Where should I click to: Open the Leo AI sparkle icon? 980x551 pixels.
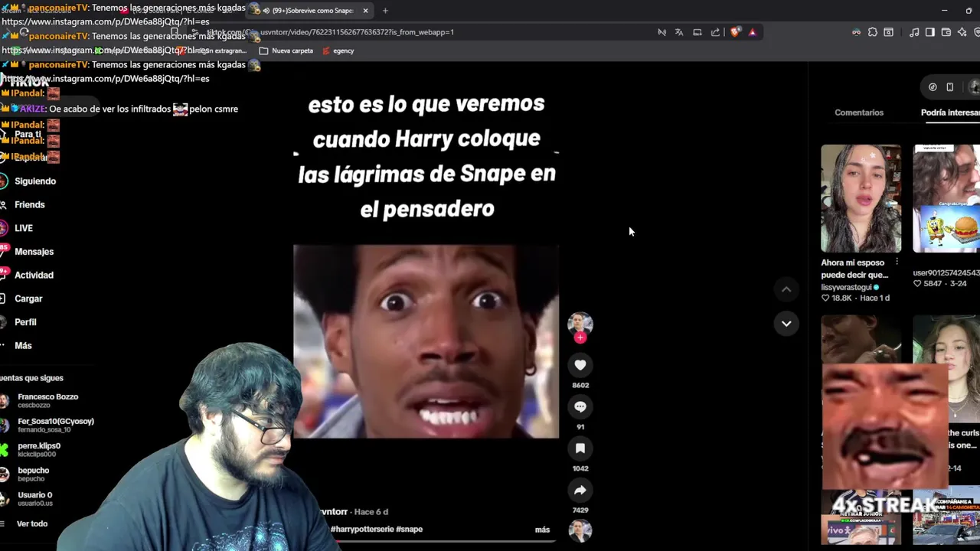click(962, 32)
